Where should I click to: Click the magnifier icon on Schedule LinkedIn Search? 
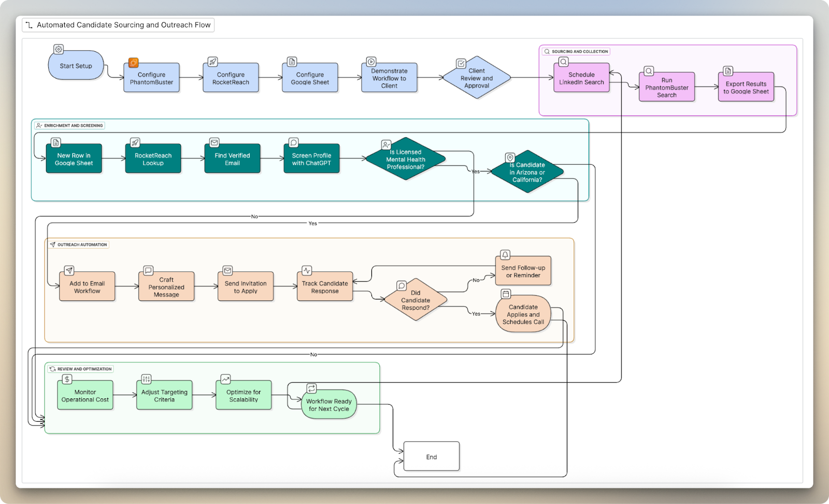click(563, 62)
